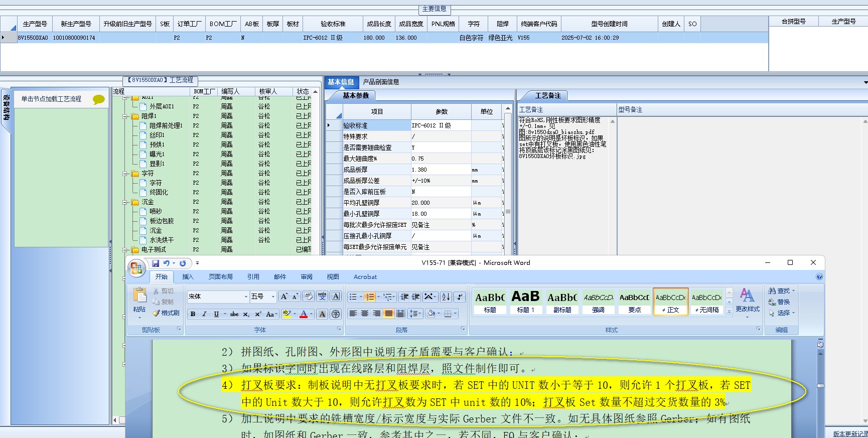Viewport: 868px width, 438px height.
Task: Click the yellow comment bubble icon
Action: pyautogui.click(x=99, y=99)
